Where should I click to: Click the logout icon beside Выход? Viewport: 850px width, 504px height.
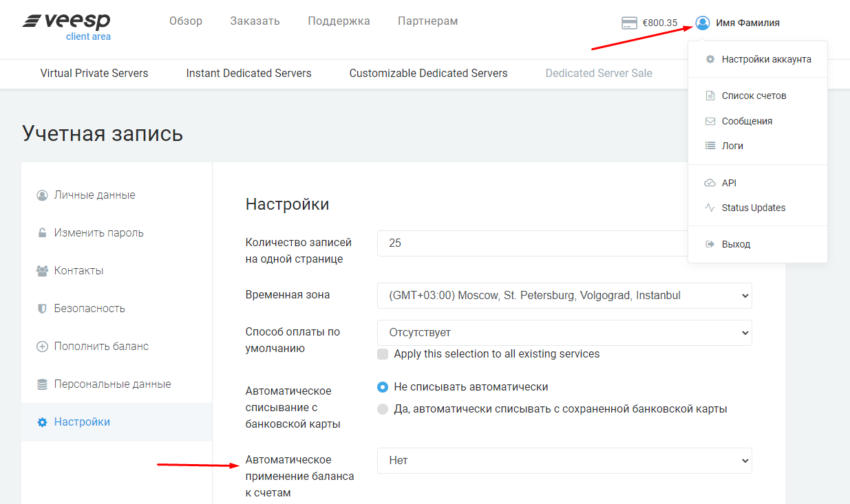[710, 244]
